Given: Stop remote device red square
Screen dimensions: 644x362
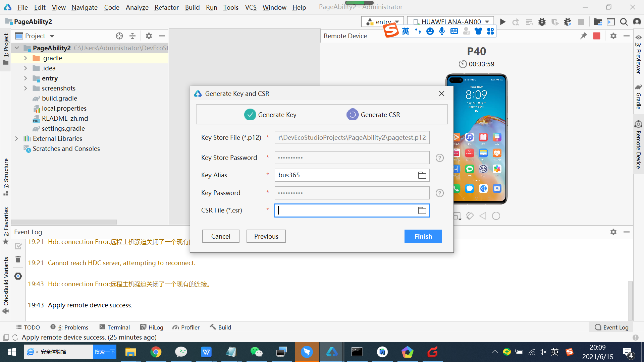Looking at the screenshot, I should click(596, 36).
